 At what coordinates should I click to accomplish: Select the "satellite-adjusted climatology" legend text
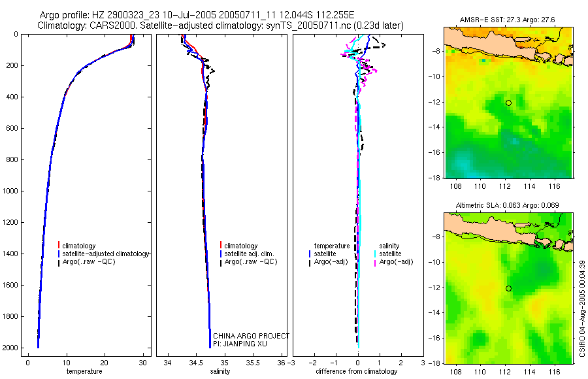[x=106, y=254]
